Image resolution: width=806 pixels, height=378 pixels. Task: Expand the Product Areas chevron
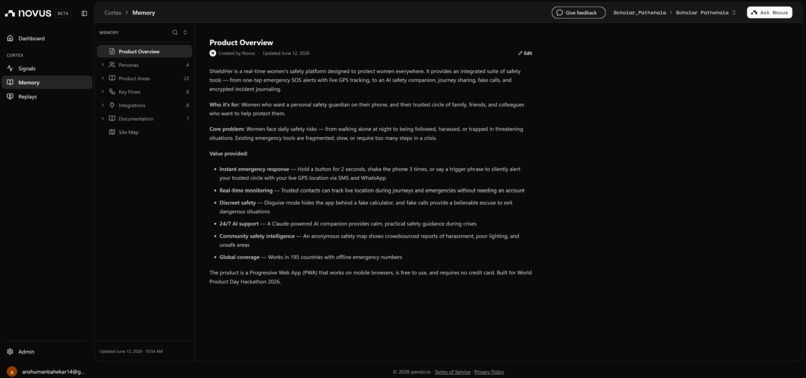click(x=102, y=78)
